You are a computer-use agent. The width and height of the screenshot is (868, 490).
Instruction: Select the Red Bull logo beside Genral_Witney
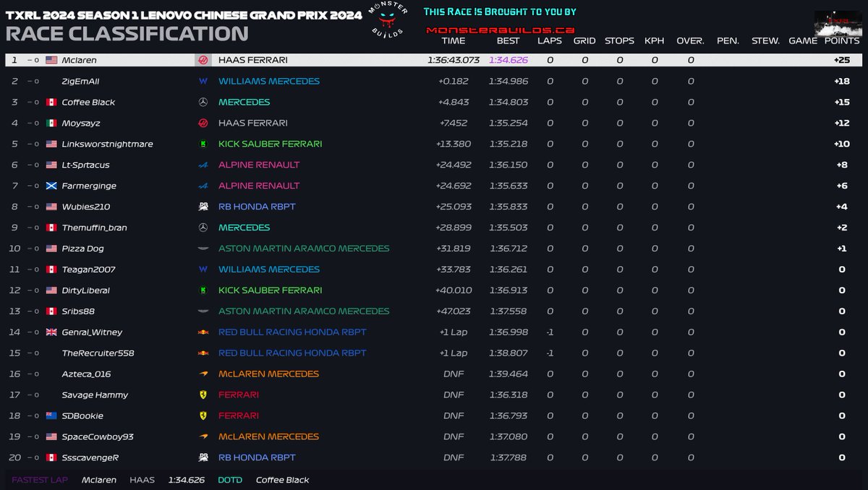tap(203, 332)
